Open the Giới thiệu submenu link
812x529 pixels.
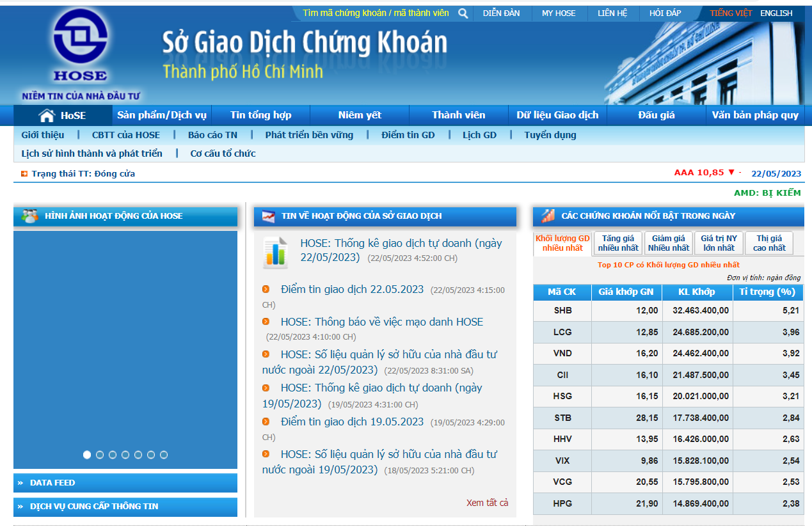click(43, 135)
